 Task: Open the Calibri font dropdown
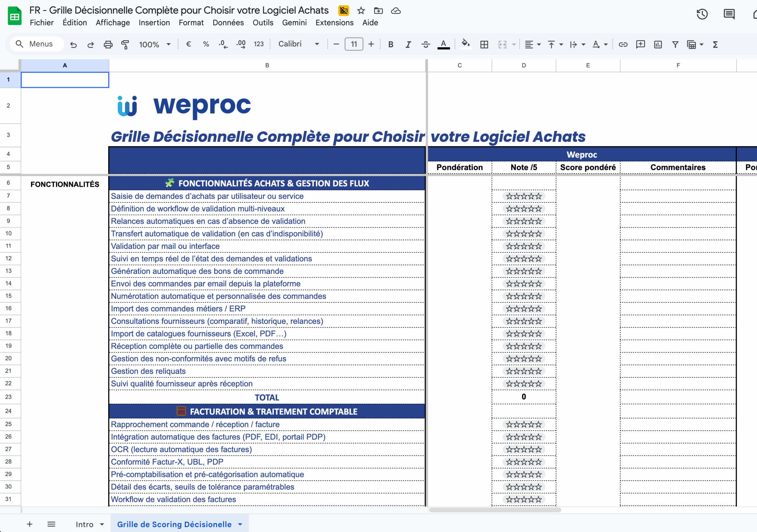[298, 44]
